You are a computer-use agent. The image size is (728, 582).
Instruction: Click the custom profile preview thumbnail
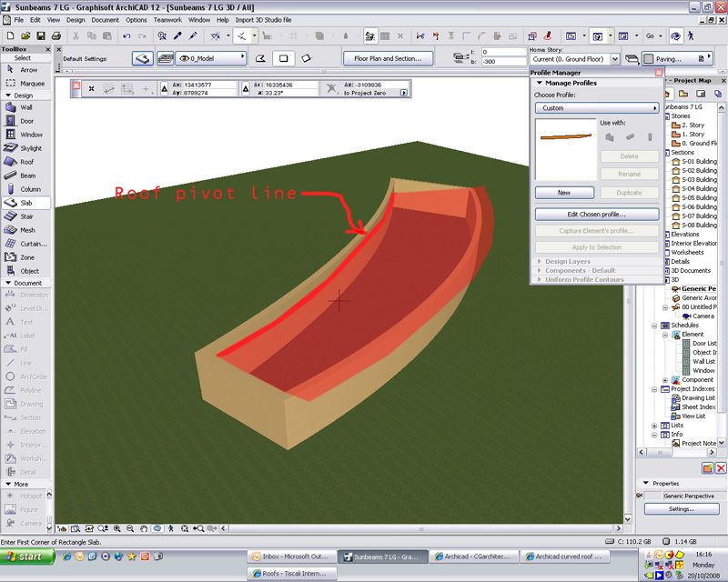pyautogui.click(x=565, y=148)
